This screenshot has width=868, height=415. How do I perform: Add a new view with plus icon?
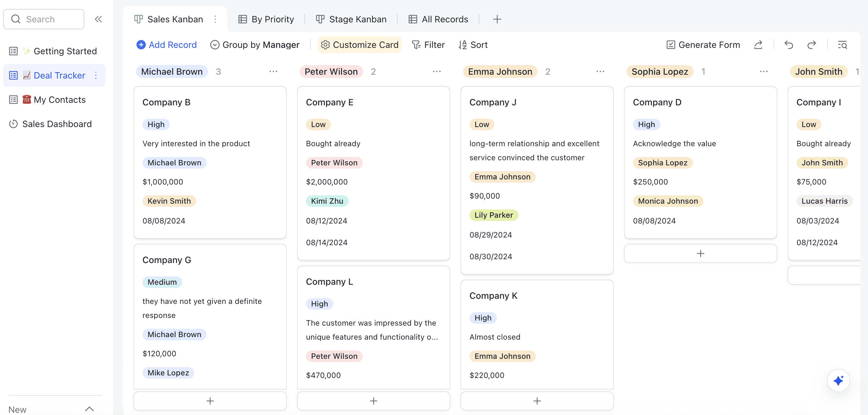click(x=497, y=19)
